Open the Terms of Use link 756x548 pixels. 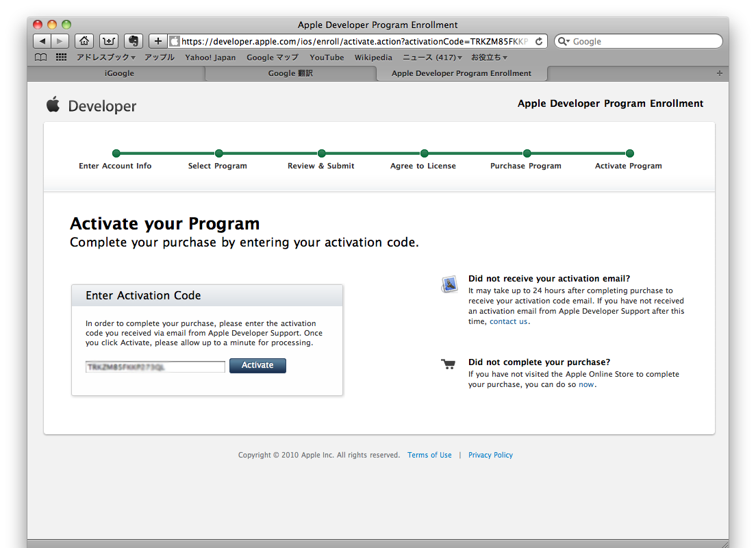pyautogui.click(x=429, y=455)
